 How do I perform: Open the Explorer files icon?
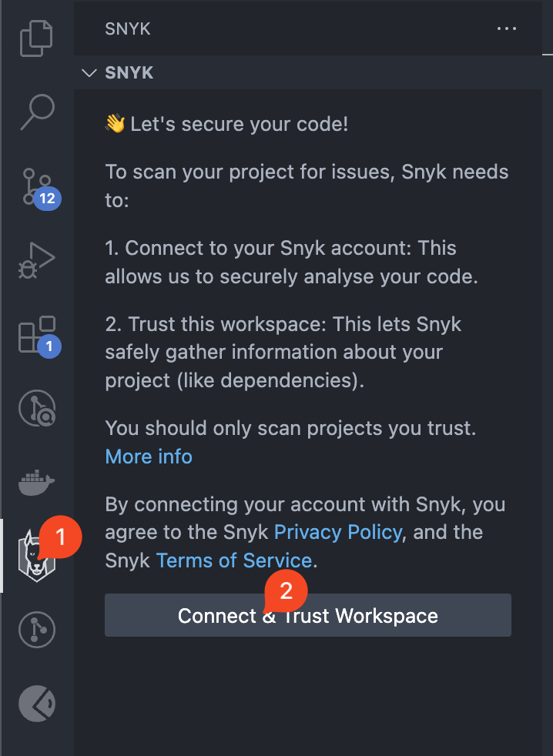(36, 38)
